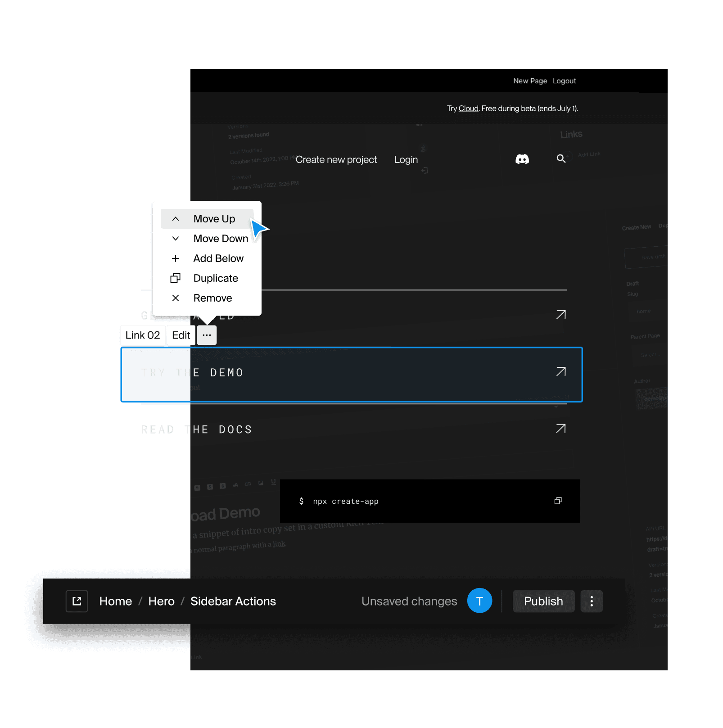
Task: Go to Home in the breadcrumb
Action: coord(116,601)
